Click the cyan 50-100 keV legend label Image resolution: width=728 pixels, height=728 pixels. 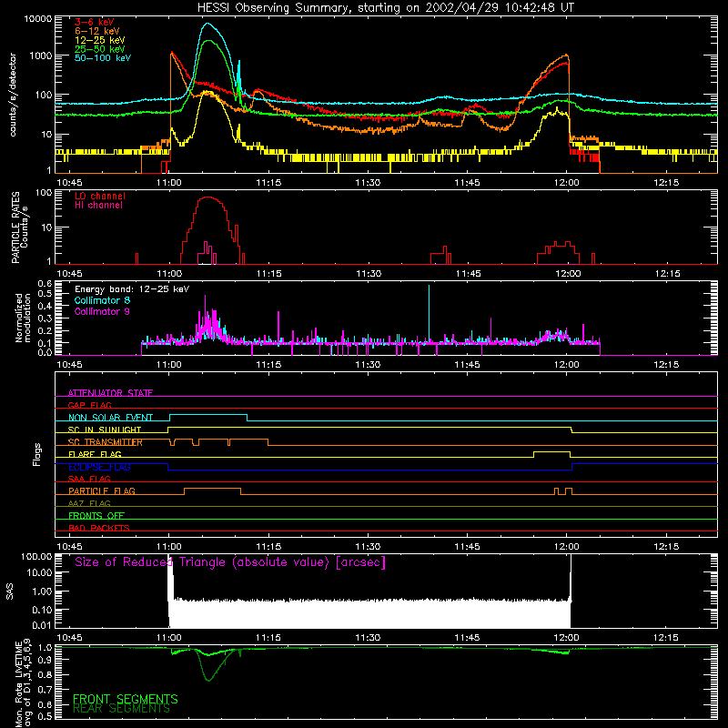click(x=103, y=58)
